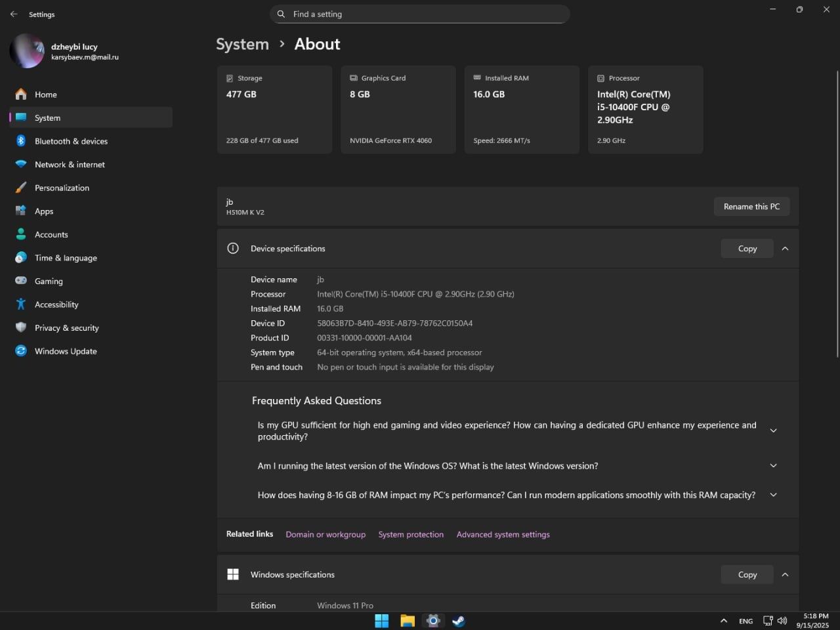Click the Find a setting search box
The width and height of the screenshot is (840, 630).
(x=419, y=14)
